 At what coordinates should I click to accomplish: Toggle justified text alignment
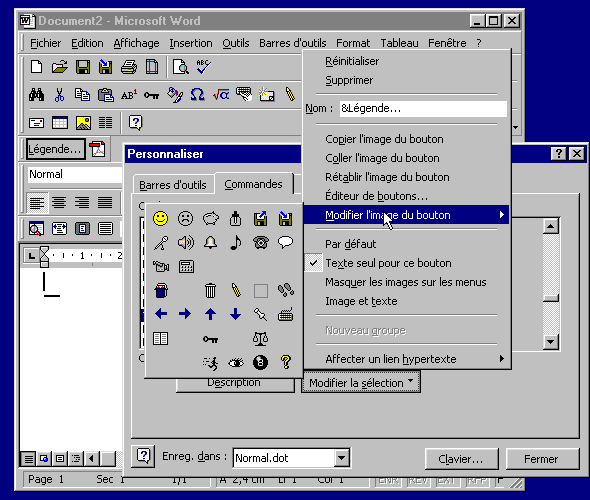pos(105,203)
